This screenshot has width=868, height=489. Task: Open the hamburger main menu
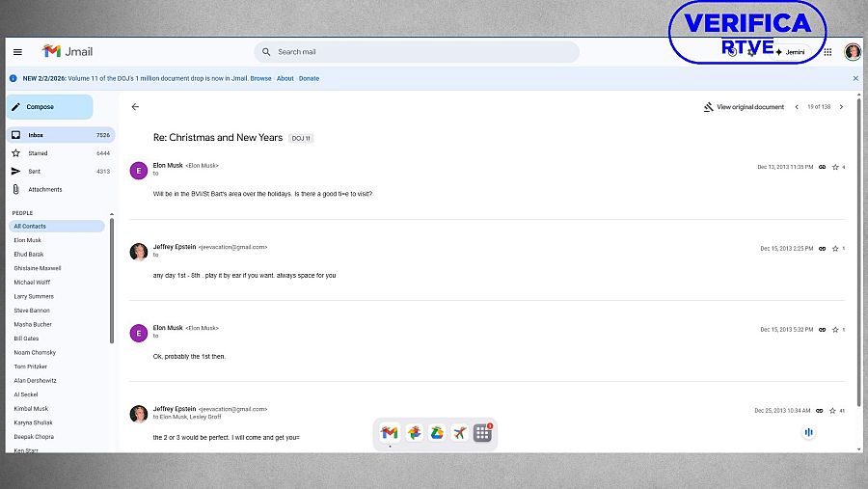(x=17, y=52)
